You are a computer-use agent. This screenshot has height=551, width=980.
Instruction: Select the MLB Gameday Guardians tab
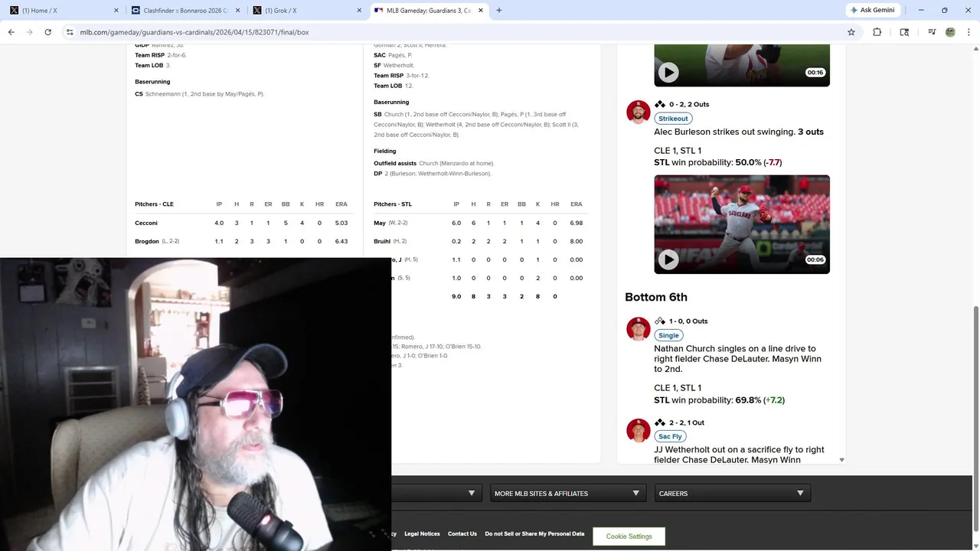(430, 11)
